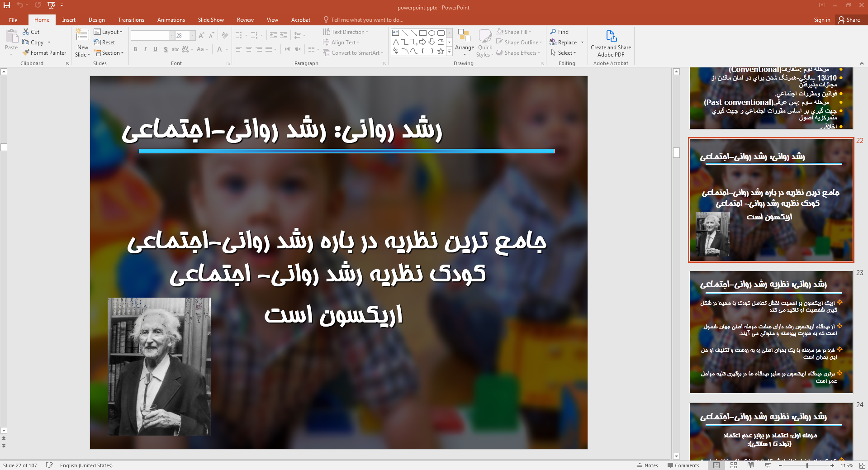This screenshot has height=470, width=868.
Task: Open Quick Styles gallery
Action: pyautogui.click(x=485, y=43)
